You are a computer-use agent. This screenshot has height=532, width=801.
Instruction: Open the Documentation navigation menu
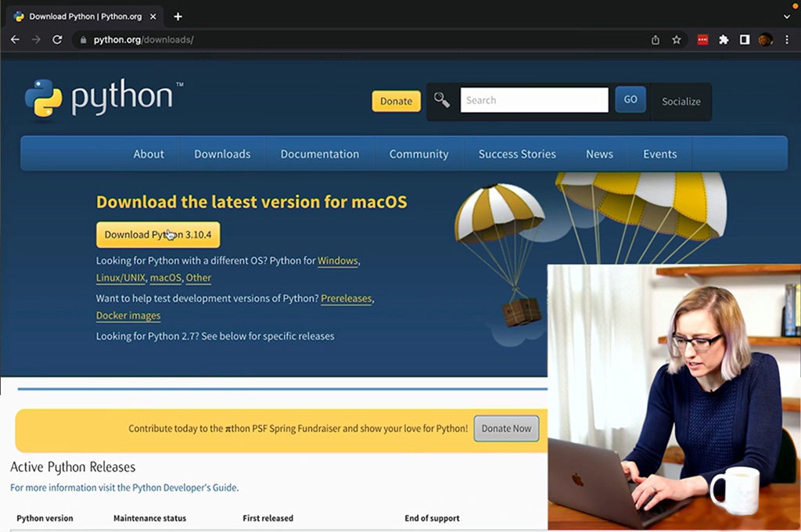pyautogui.click(x=320, y=154)
